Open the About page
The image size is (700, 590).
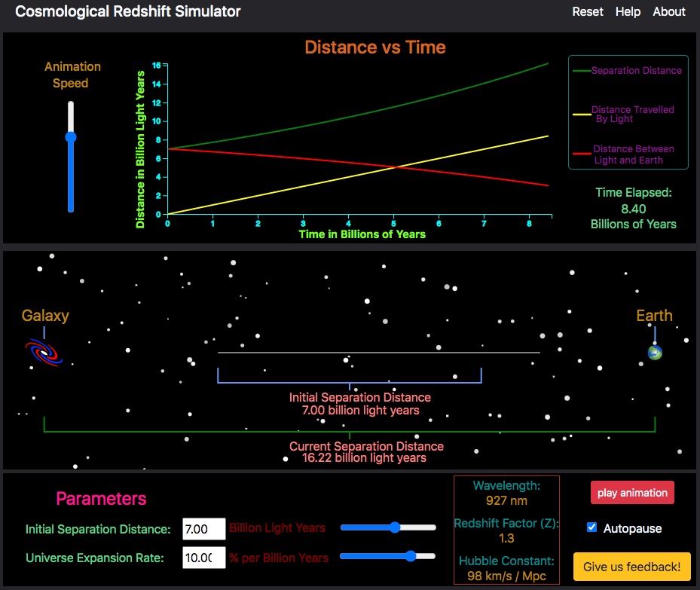click(668, 11)
